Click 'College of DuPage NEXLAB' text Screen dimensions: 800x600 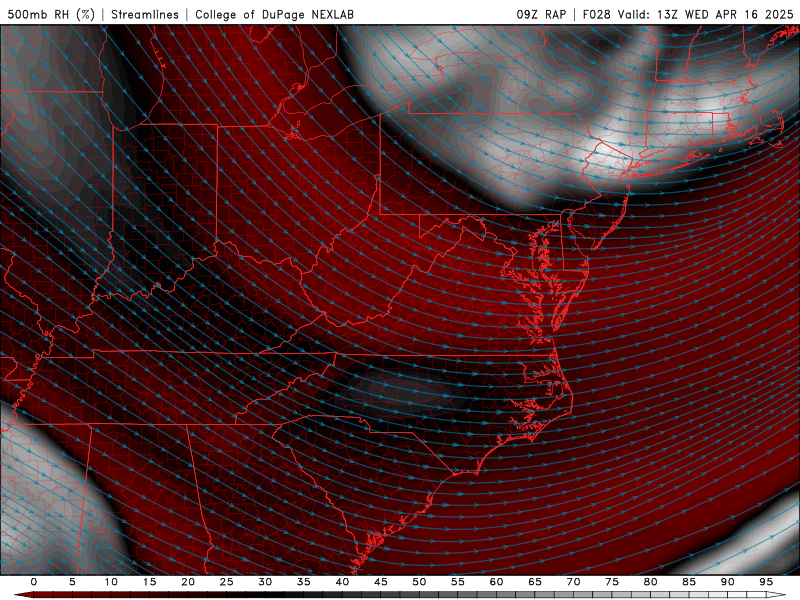(274, 14)
